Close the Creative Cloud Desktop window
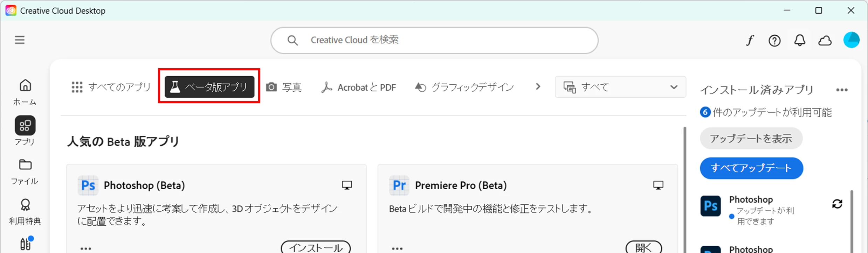The width and height of the screenshot is (868, 253). (x=851, y=10)
